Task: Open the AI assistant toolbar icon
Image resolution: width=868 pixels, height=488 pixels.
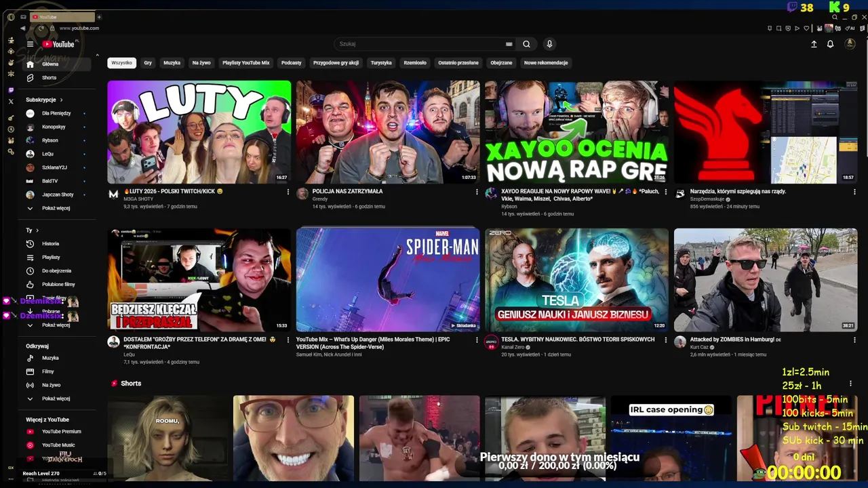Action: [851, 28]
